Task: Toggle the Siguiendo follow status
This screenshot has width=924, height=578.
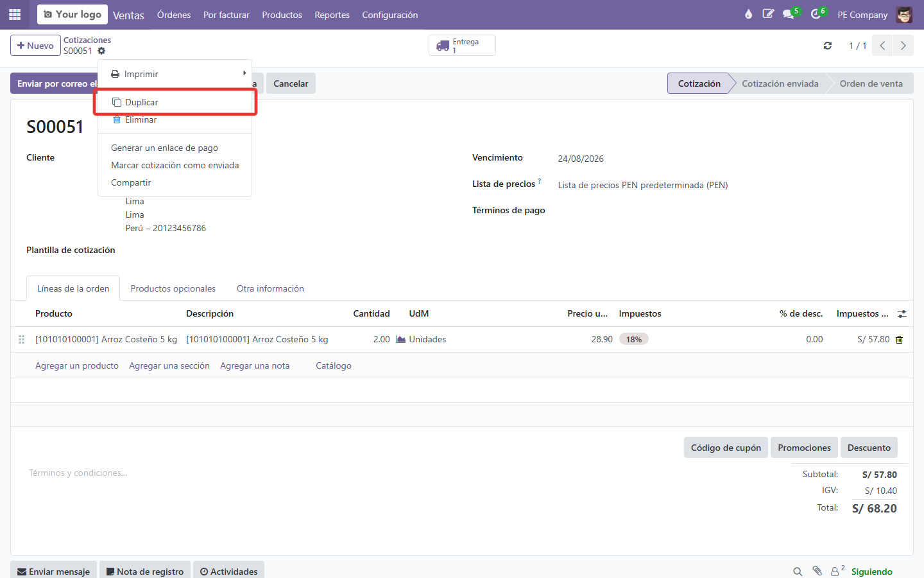Action: [871, 572]
